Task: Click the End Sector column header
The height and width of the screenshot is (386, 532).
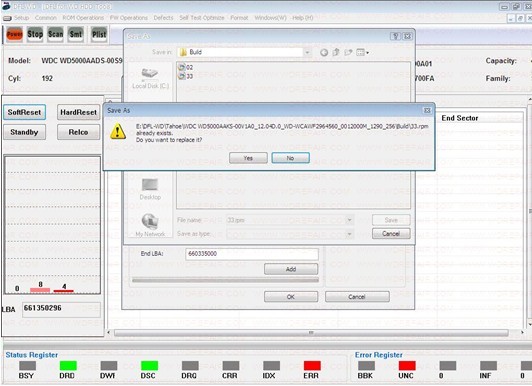Action: pyautogui.click(x=460, y=118)
